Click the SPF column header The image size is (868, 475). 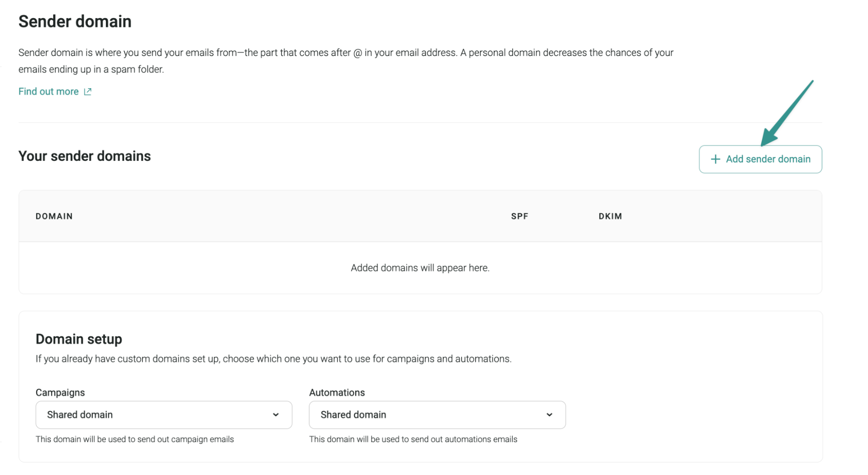(520, 216)
